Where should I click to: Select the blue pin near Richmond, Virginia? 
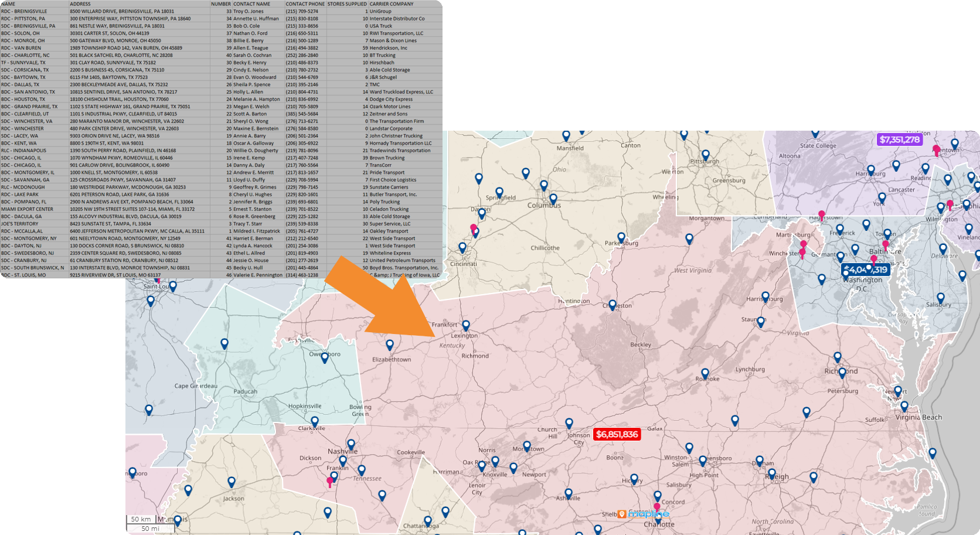838,356
